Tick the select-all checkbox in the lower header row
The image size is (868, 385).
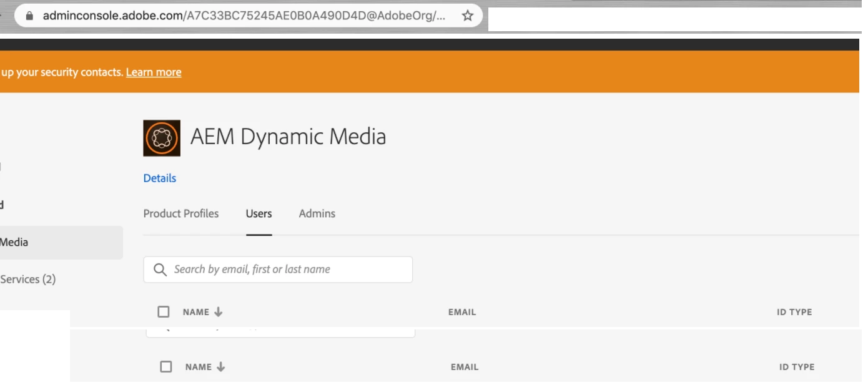tap(166, 366)
